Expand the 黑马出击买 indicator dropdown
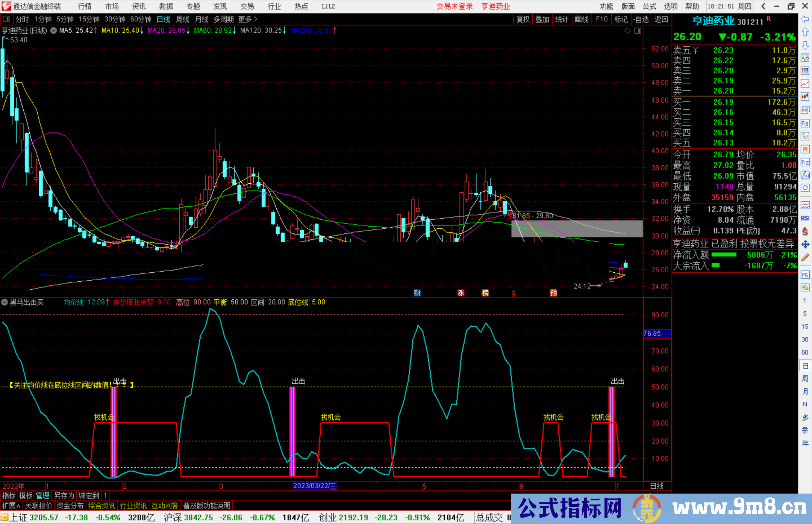Viewport: 812px width, 524px height. 5,302
